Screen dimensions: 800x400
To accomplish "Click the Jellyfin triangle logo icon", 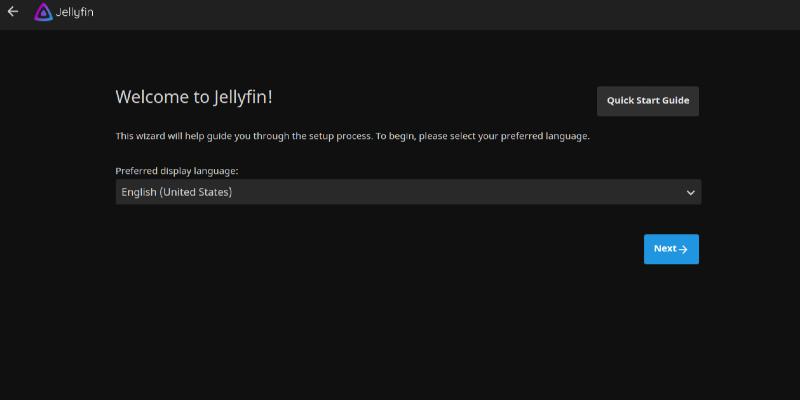I will (43, 13).
